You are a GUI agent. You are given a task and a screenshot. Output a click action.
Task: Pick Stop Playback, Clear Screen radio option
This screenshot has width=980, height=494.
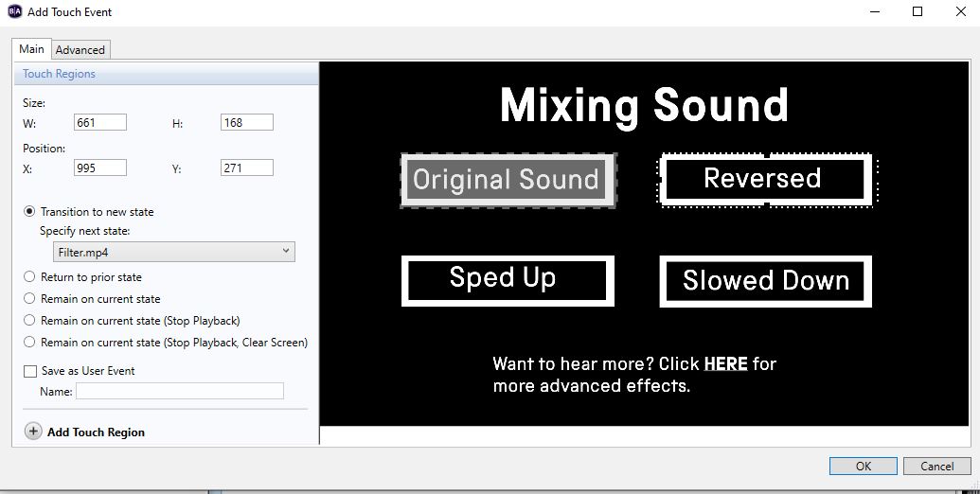coord(29,343)
